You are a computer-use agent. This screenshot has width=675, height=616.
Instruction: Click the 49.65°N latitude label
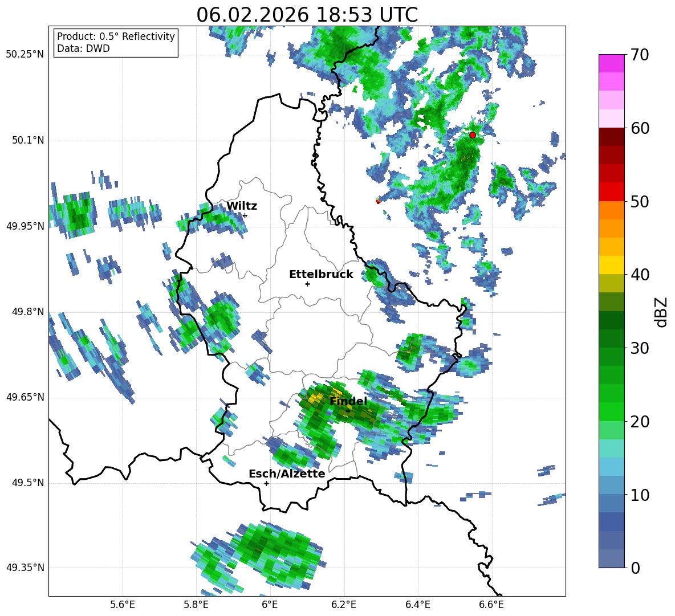pos(25,397)
